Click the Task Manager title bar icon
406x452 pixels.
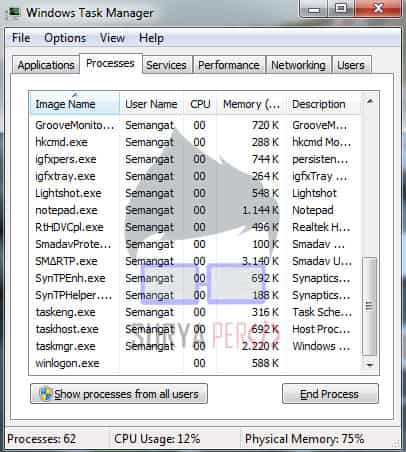(14, 13)
